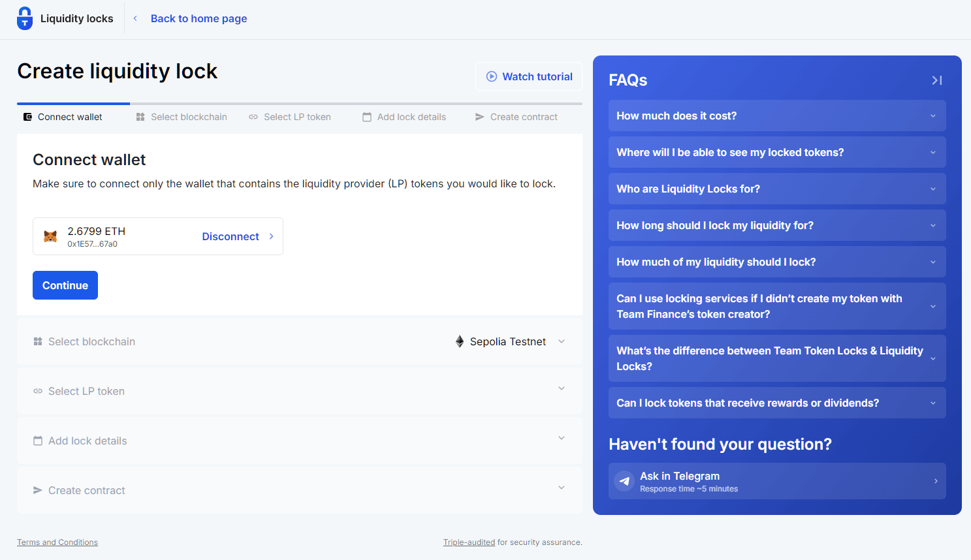Viewport: 971px width, 560px height.
Task: Click the MetaMask fox icon
Action: pyautogui.click(x=51, y=236)
